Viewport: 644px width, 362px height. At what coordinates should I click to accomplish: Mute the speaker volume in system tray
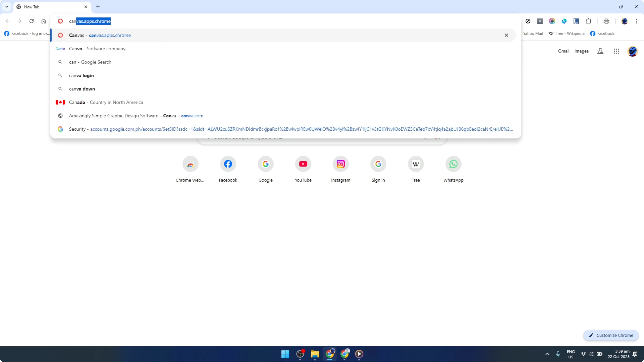(591, 354)
